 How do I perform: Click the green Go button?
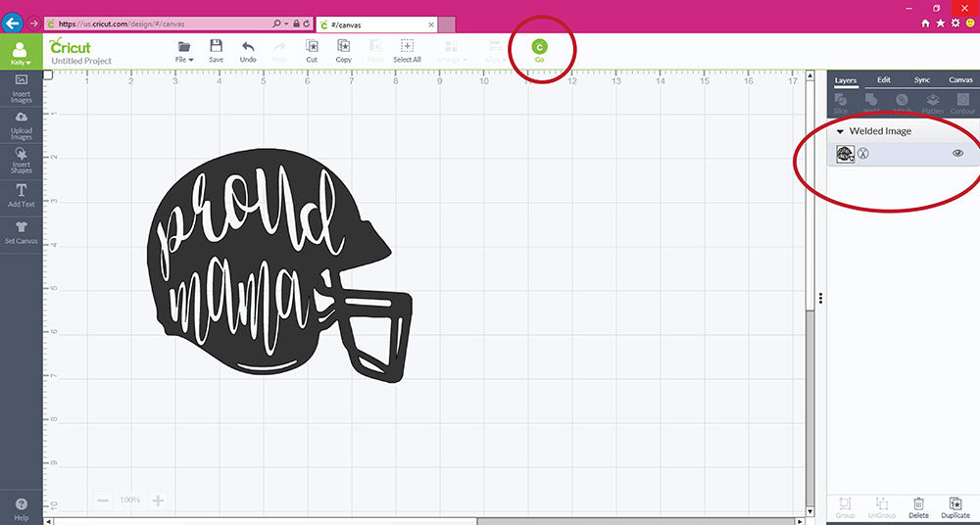[x=539, y=48]
